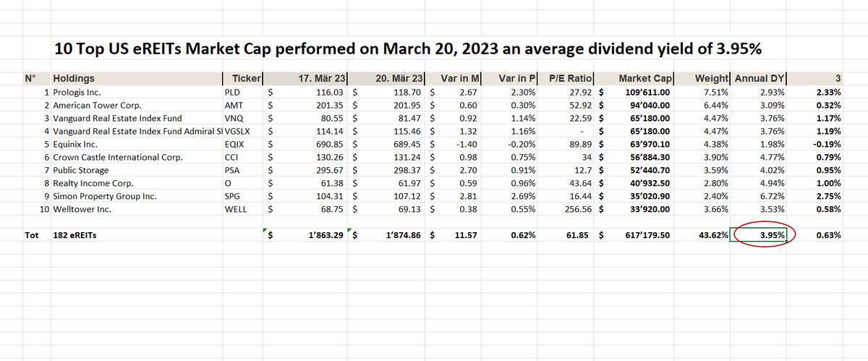
Task: Click the Vanguard Real Estate Index Fund cell with ticker VNQ
Action: (116, 118)
